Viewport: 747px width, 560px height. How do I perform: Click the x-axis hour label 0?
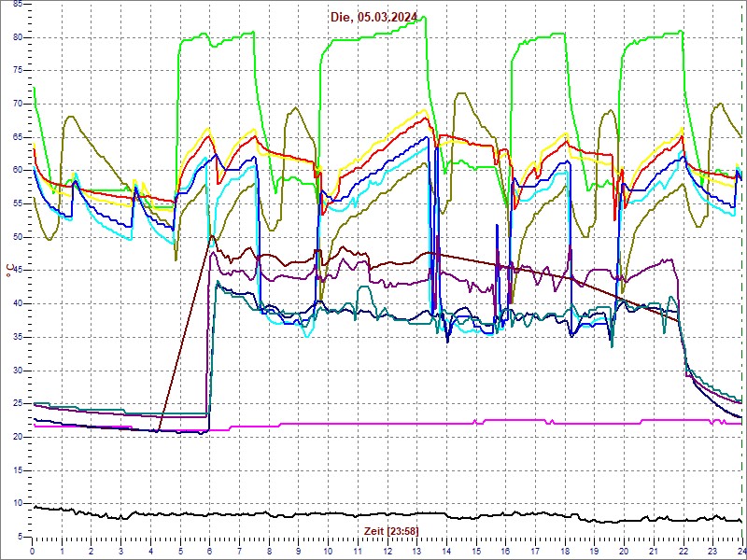(x=32, y=550)
